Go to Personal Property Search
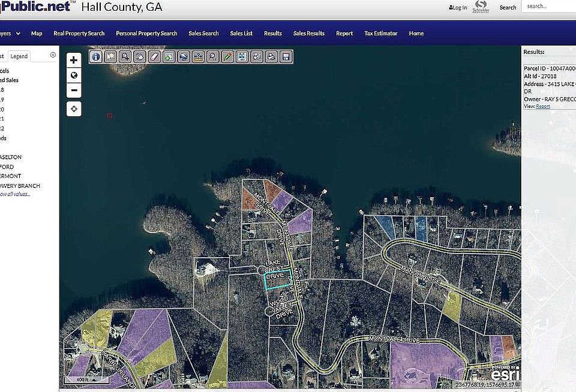Screen dimensions: 576x392 pos(146,34)
